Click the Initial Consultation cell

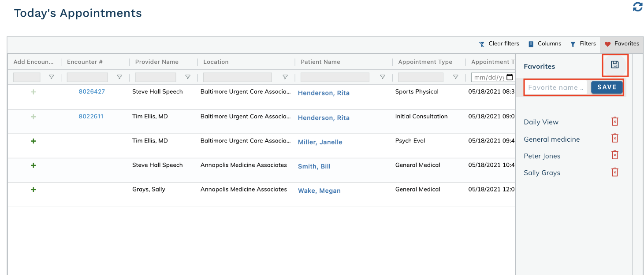coord(421,116)
